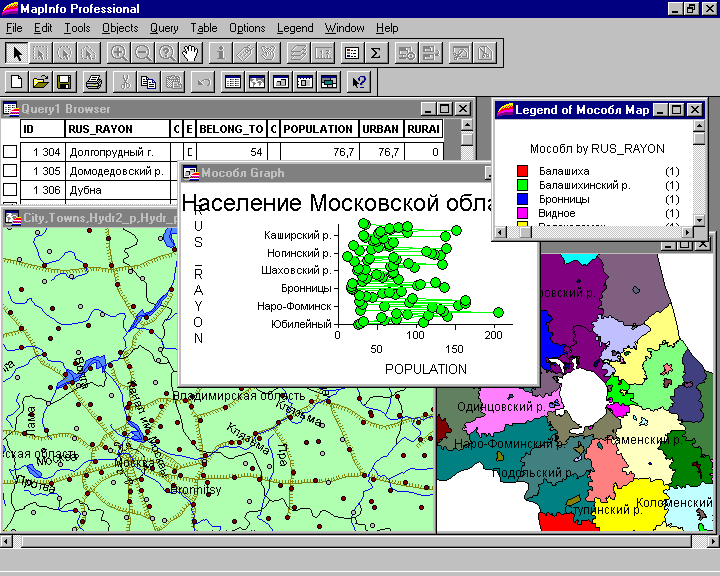720x576 pixels.
Task: Create a New Table
Action: pyautogui.click(x=17, y=83)
